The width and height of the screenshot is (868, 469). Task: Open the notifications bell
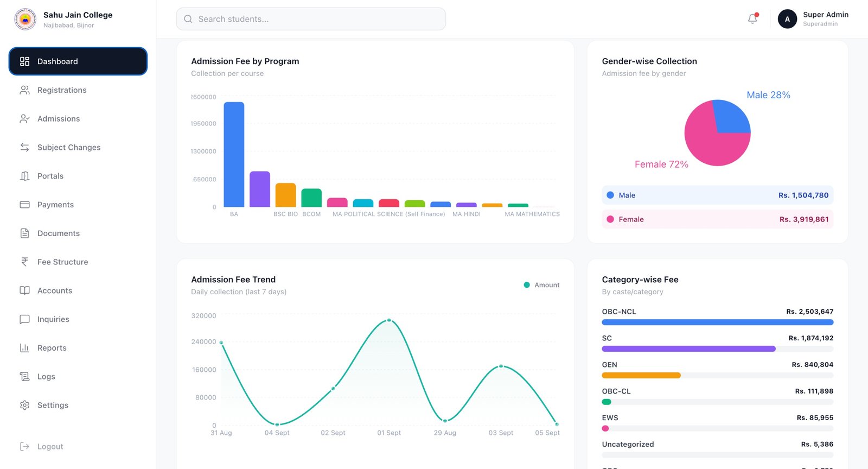752,19
